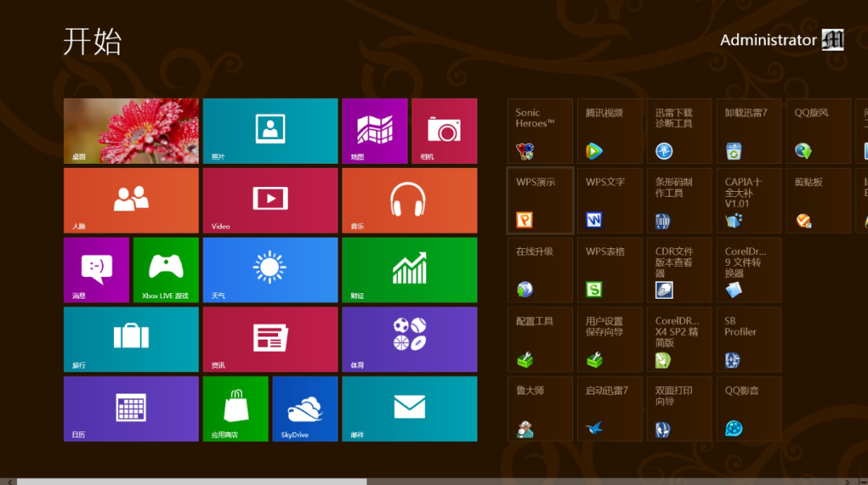The width and height of the screenshot is (868, 485).
Task: Click the scrollbar right arrow
Action: (847, 482)
